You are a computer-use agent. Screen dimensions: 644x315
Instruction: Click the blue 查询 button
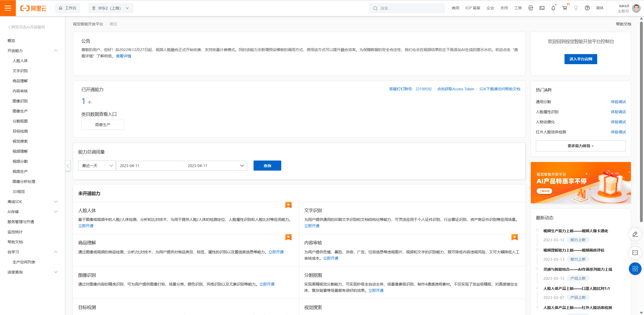pos(267,166)
